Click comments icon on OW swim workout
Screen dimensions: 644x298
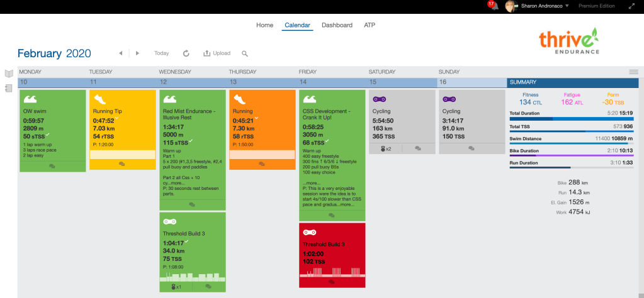pyautogui.click(x=52, y=166)
